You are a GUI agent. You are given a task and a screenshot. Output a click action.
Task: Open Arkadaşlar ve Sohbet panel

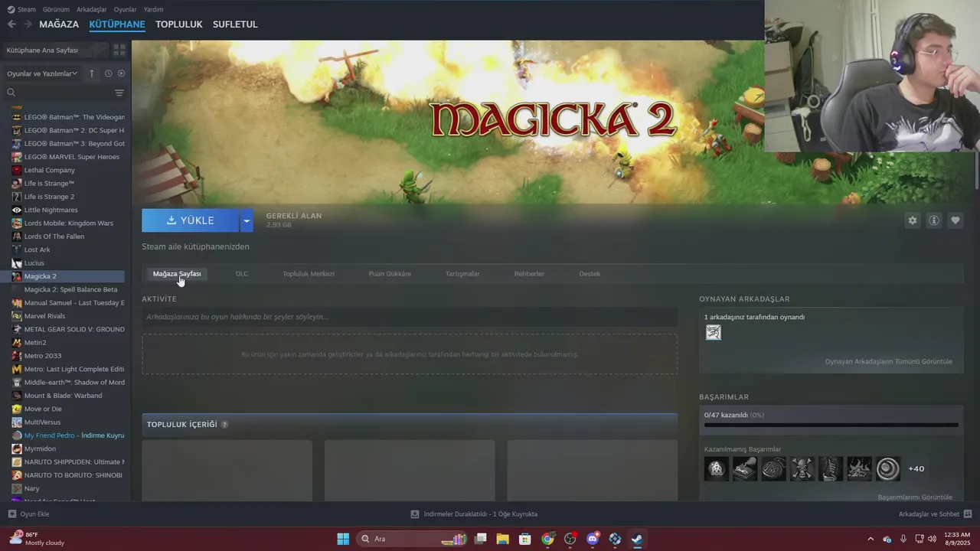935,514
